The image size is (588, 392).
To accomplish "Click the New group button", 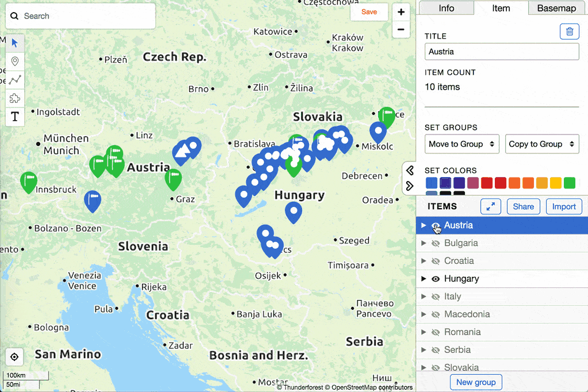I will (476, 382).
